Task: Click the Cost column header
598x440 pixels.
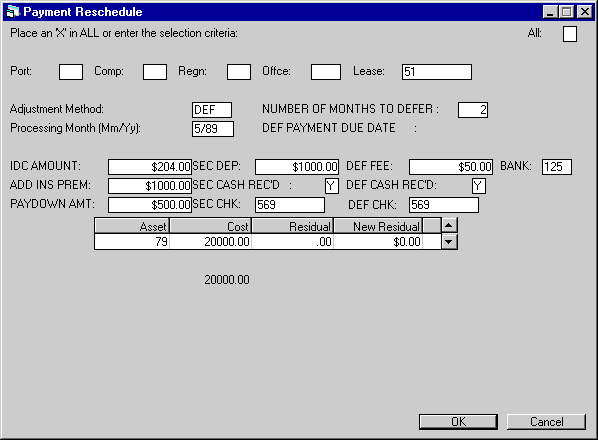Action: 211,226
